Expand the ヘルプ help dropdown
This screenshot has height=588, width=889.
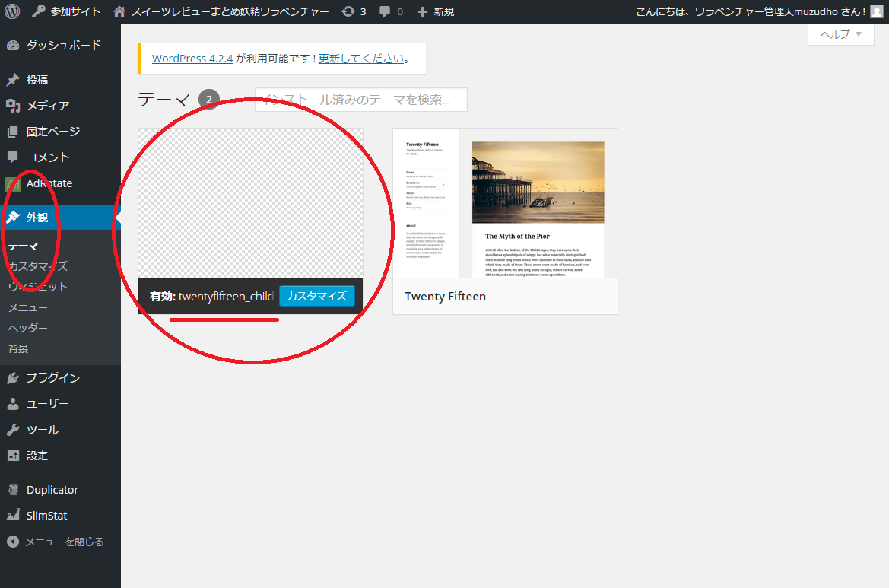coord(841,34)
